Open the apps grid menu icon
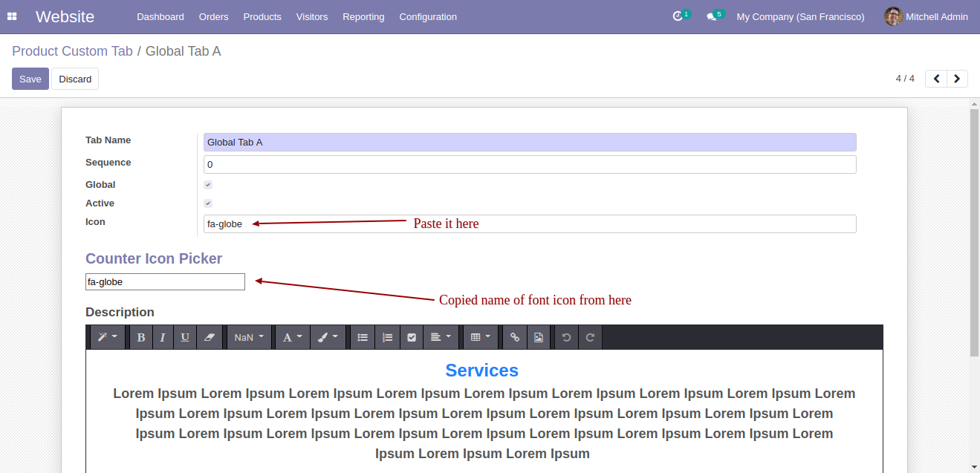 tap(12, 16)
